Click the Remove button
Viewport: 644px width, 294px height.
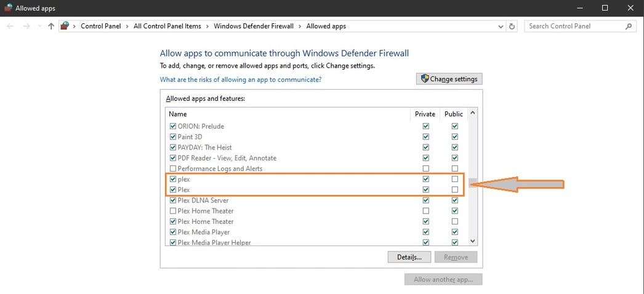[x=456, y=257]
